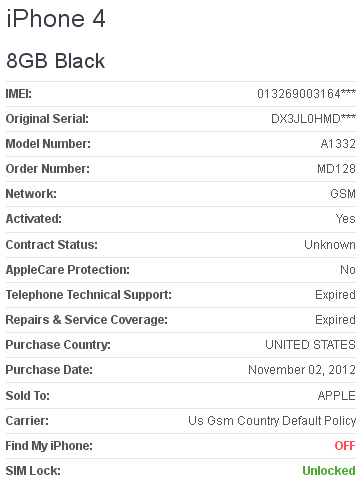Click the Find My iPhone label
This screenshot has width=361, height=483.
point(49,446)
